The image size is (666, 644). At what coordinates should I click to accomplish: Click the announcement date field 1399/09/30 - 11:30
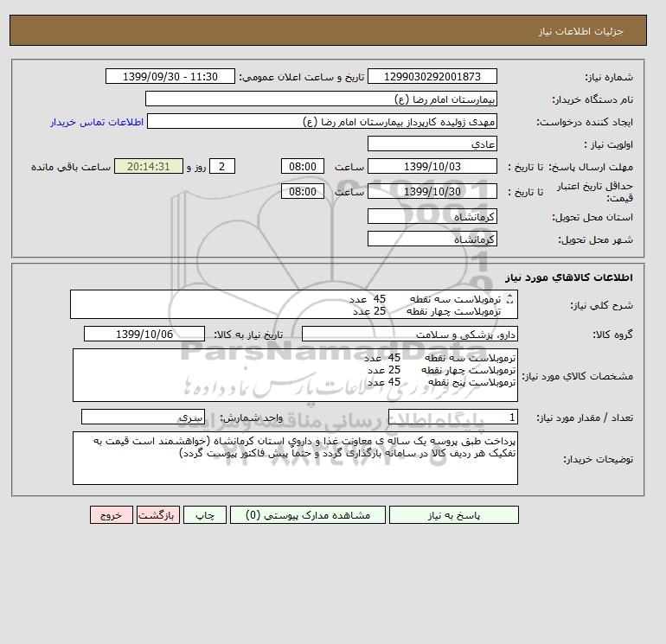pyautogui.click(x=170, y=76)
